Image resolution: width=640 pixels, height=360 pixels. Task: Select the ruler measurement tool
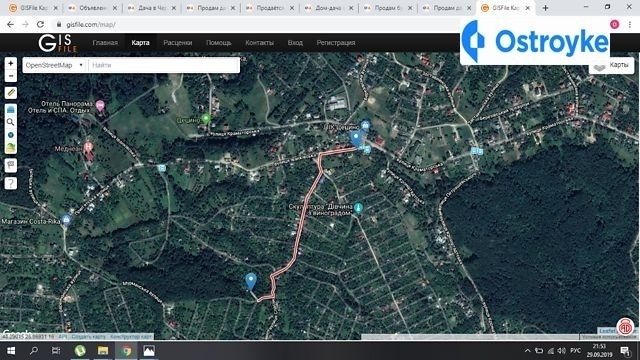[x=11, y=93]
